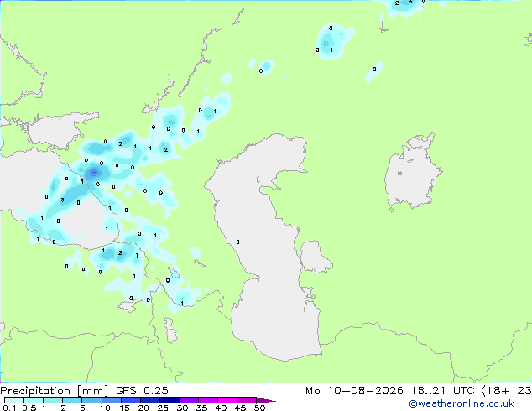Click the '45' legend scale label

click(x=240, y=408)
